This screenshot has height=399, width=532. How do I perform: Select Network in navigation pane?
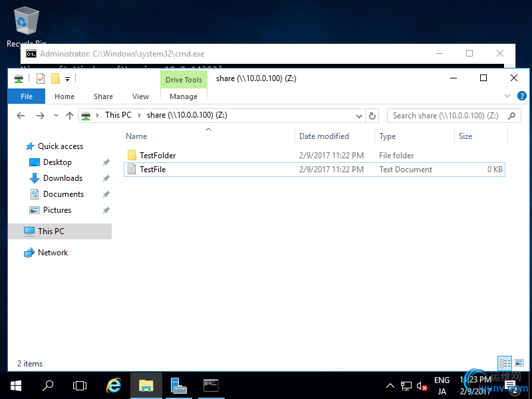click(x=53, y=253)
